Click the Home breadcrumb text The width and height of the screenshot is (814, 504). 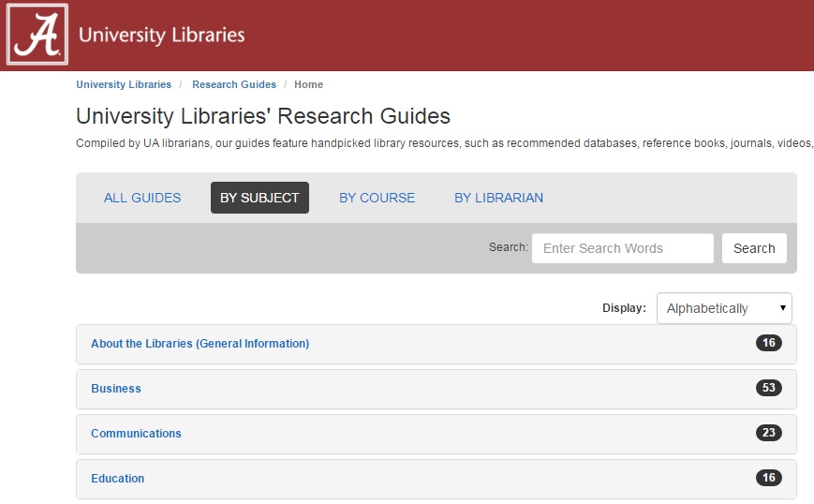(308, 84)
